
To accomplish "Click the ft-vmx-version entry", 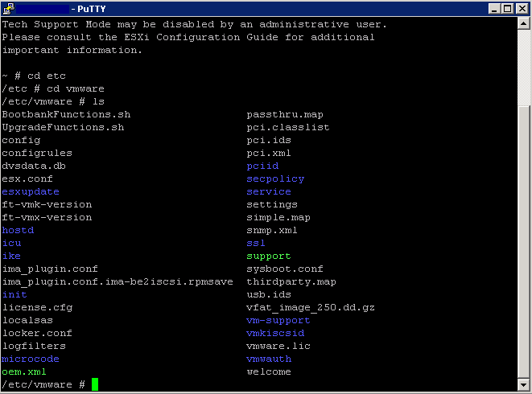I will coord(47,217).
